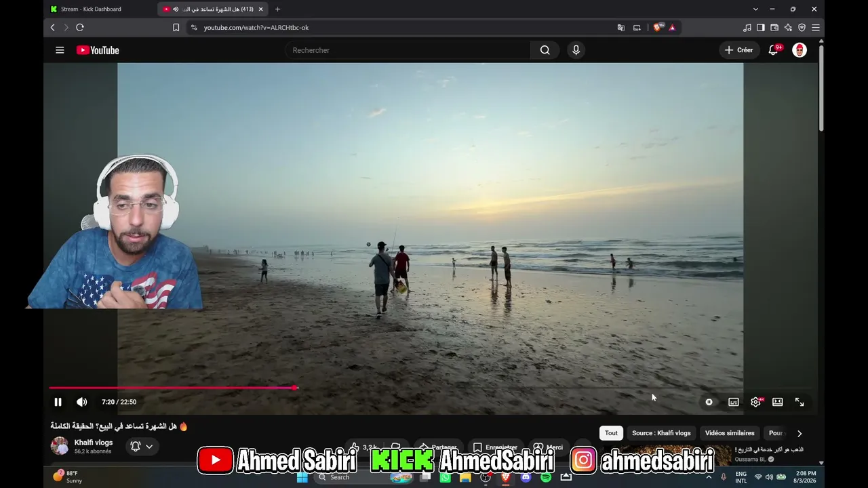Enter fullscreen in the video player
Viewport: 868px width, 488px height.
(x=800, y=402)
